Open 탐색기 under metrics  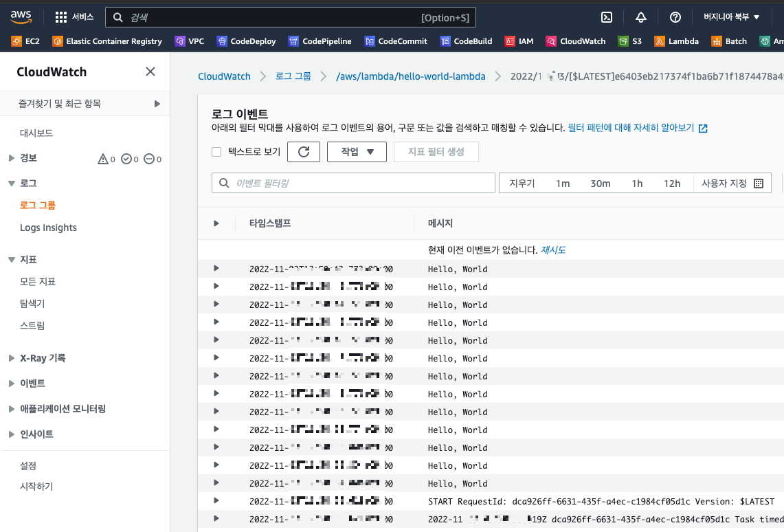(x=32, y=304)
